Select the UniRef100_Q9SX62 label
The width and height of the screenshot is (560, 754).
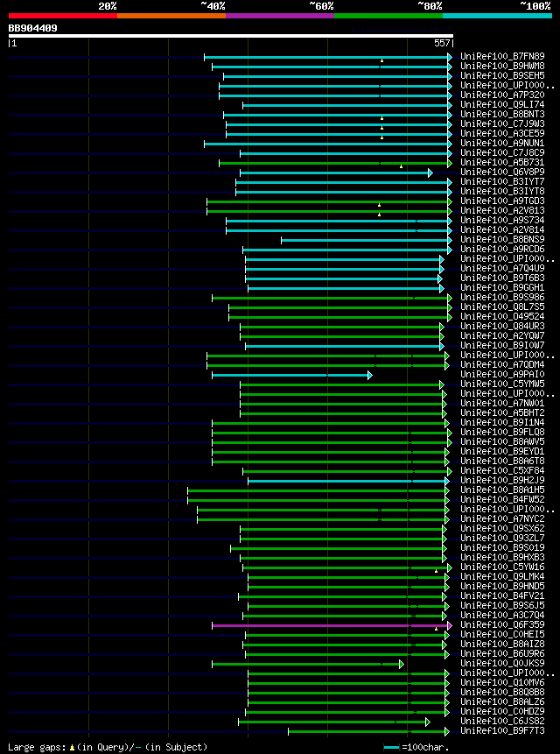coord(502,528)
